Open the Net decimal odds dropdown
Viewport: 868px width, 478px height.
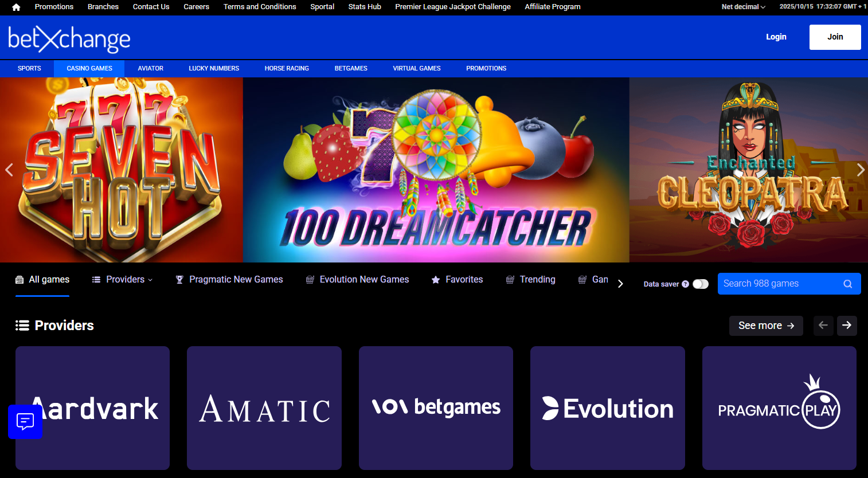(x=743, y=7)
